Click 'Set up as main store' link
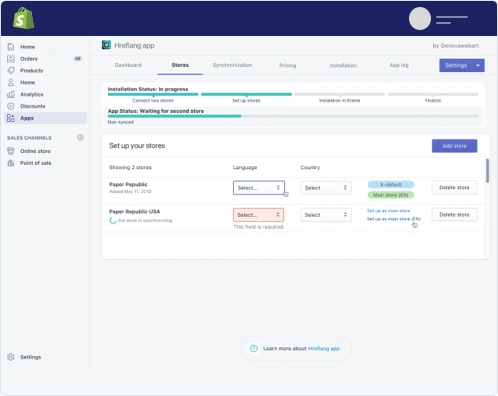This screenshot has width=498, height=396. [388, 211]
